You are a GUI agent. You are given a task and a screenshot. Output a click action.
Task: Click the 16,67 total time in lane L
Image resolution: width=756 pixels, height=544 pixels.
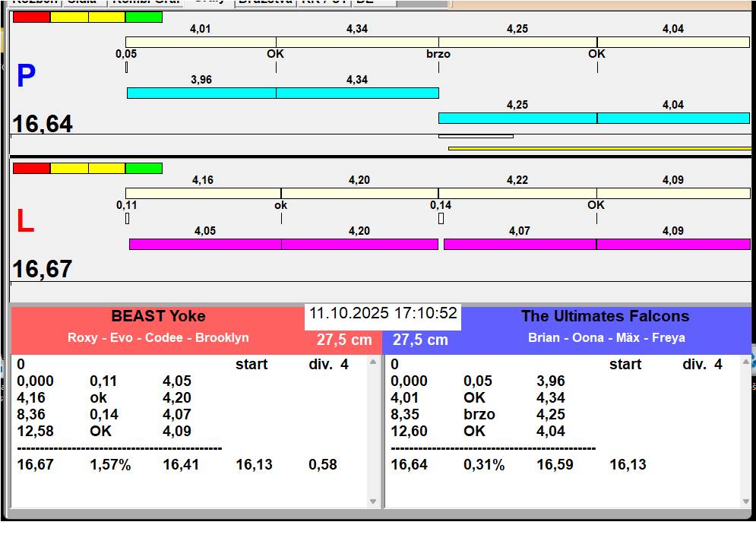point(43,269)
